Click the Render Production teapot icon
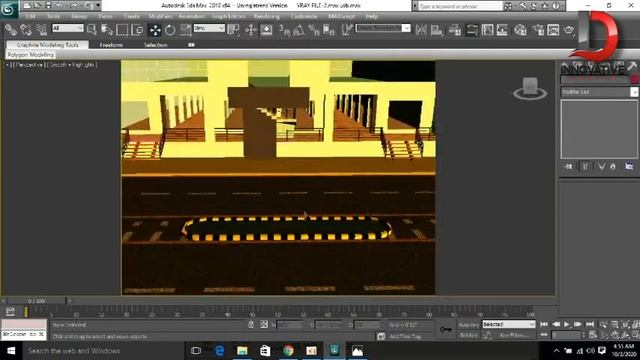640x360 pixels. pyautogui.click(x=569, y=30)
